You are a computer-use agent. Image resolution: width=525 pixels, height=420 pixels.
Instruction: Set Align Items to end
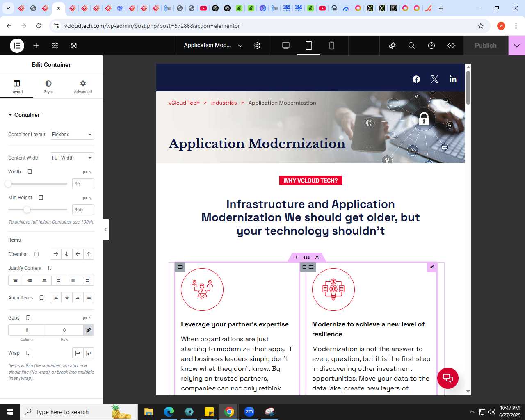(78, 298)
